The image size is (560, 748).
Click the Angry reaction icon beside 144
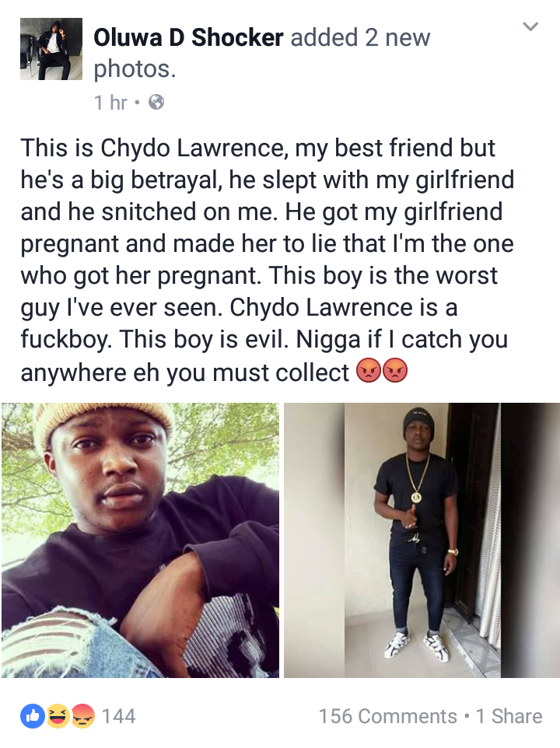coord(82,716)
